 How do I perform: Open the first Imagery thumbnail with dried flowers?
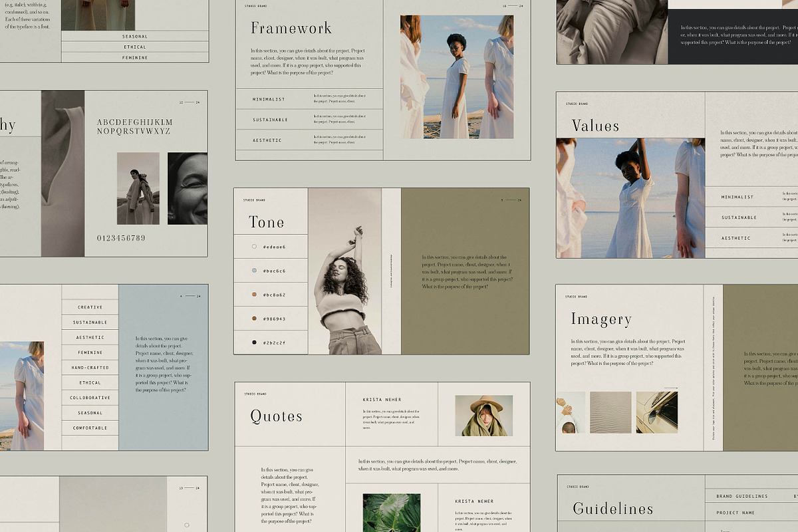click(571, 412)
